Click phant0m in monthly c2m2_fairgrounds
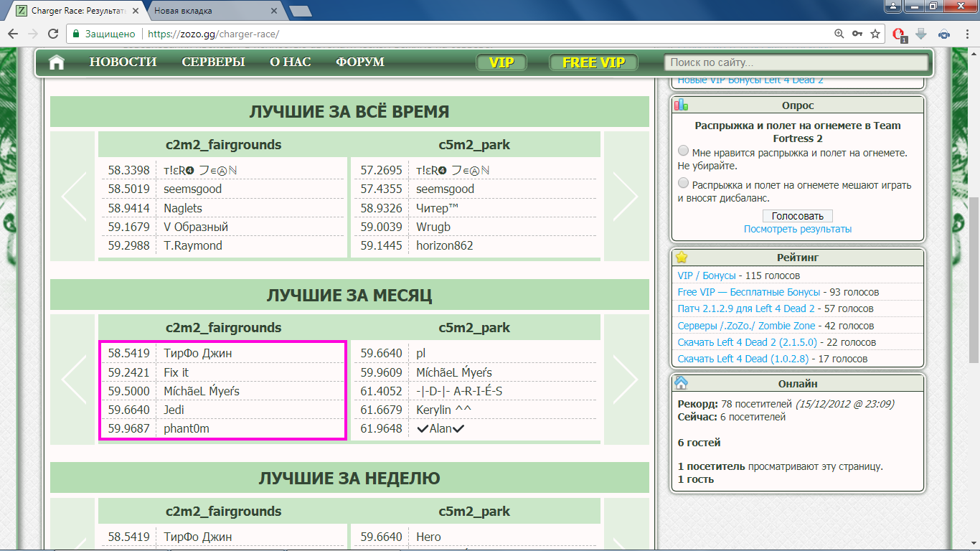This screenshot has width=980, height=551. point(187,428)
